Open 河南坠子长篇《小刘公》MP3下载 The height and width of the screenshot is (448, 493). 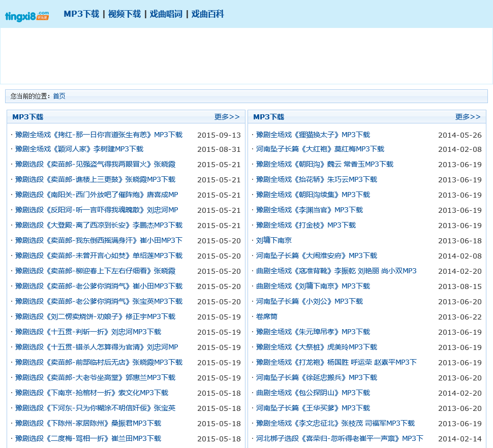[x=310, y=301]
